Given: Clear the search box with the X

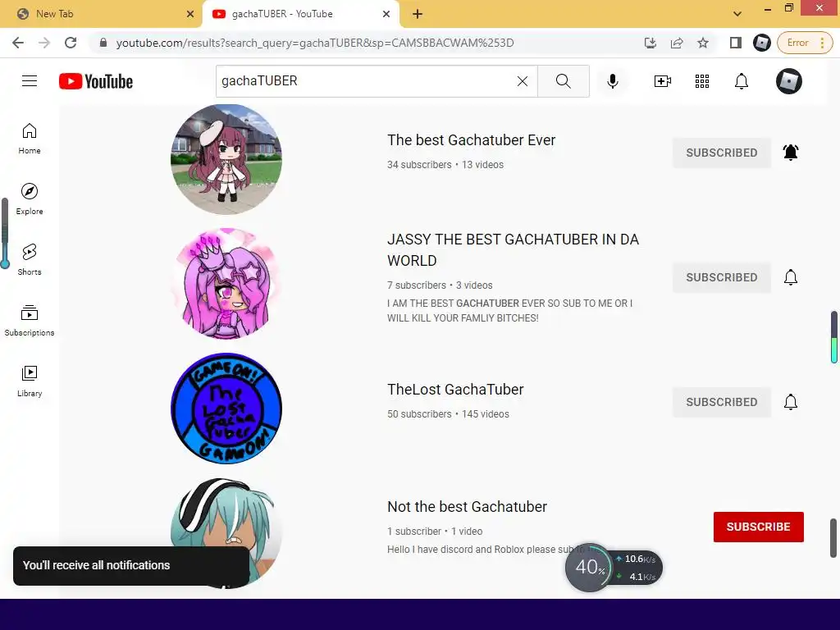Looking at the screenshot, I should 523,81.
